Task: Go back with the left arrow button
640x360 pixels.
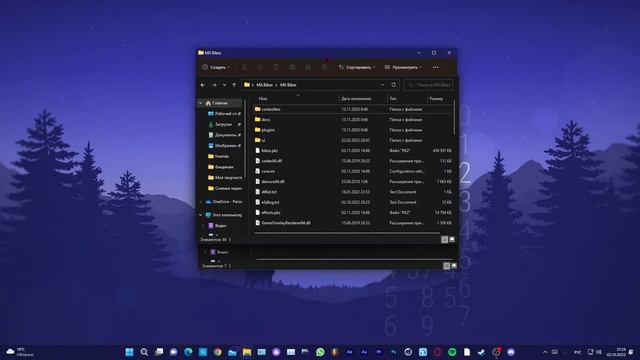Action: [x=203, y=85]
